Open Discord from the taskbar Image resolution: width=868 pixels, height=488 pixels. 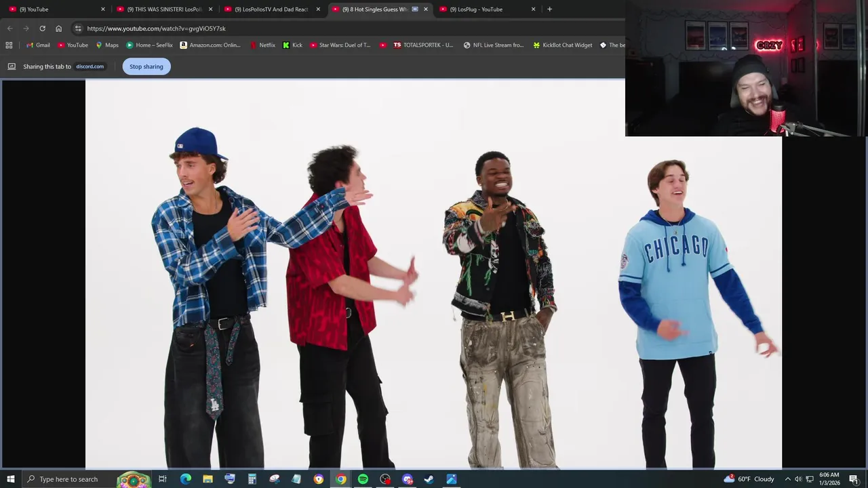click(407, 479)
